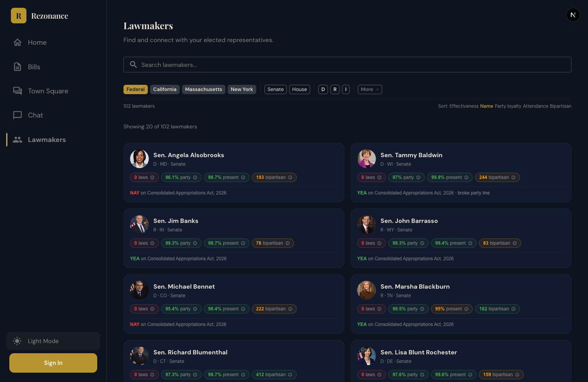Open Sen. Marsha Blackburn's photo

[367, 290]
